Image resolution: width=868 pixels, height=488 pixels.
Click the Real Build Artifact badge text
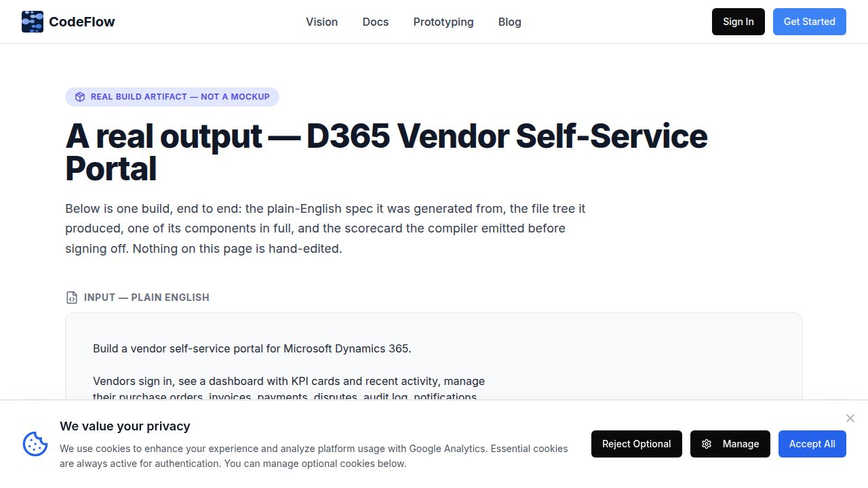180,97
